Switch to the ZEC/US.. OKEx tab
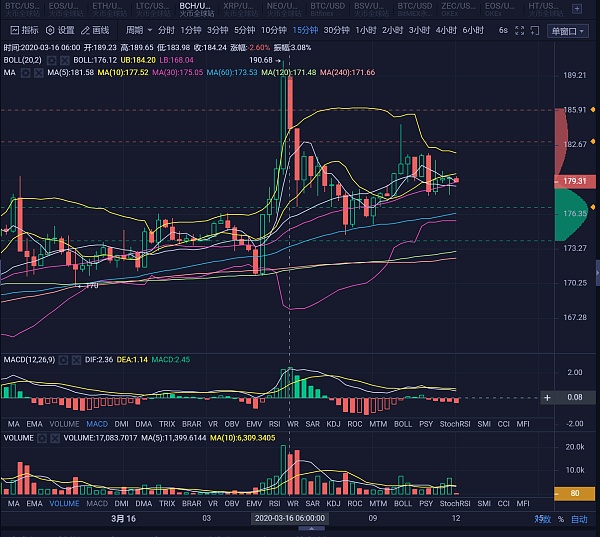This screenshot has height=537, width=600. click(x=458, y=9)
